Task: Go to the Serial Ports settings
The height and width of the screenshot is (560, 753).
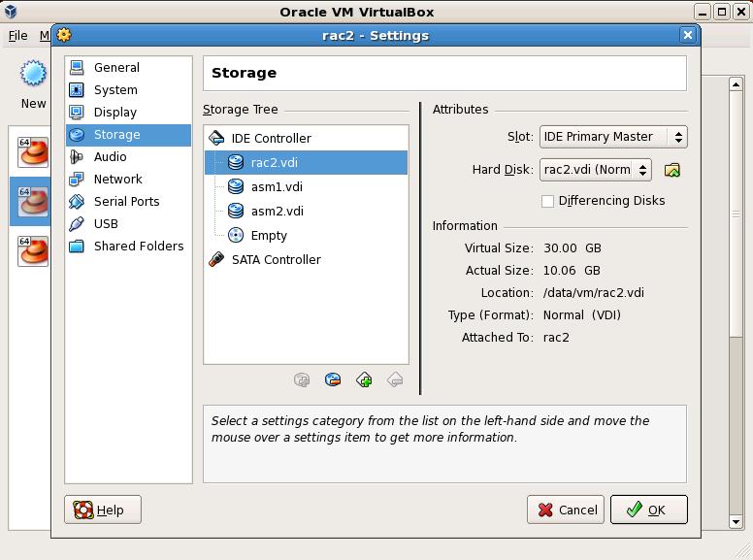Action: point(126,201)
